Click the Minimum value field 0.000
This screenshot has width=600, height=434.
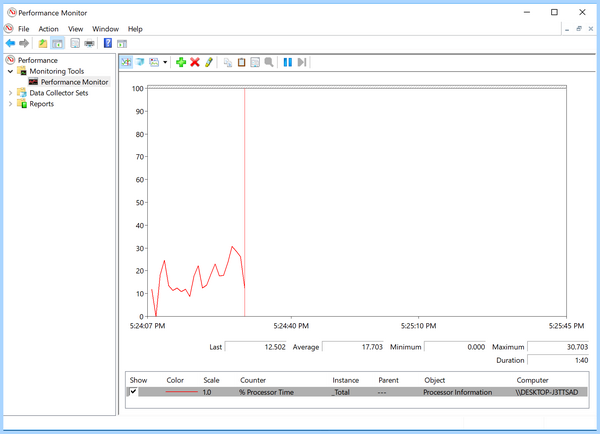[x=455, y=347]
